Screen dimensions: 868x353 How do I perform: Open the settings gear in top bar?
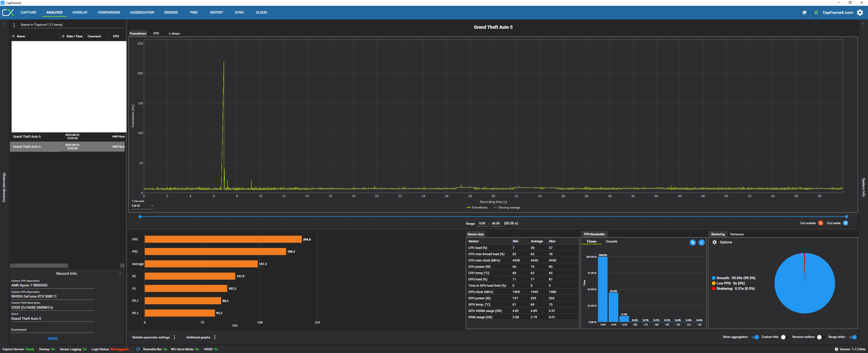tap(860, 12)
